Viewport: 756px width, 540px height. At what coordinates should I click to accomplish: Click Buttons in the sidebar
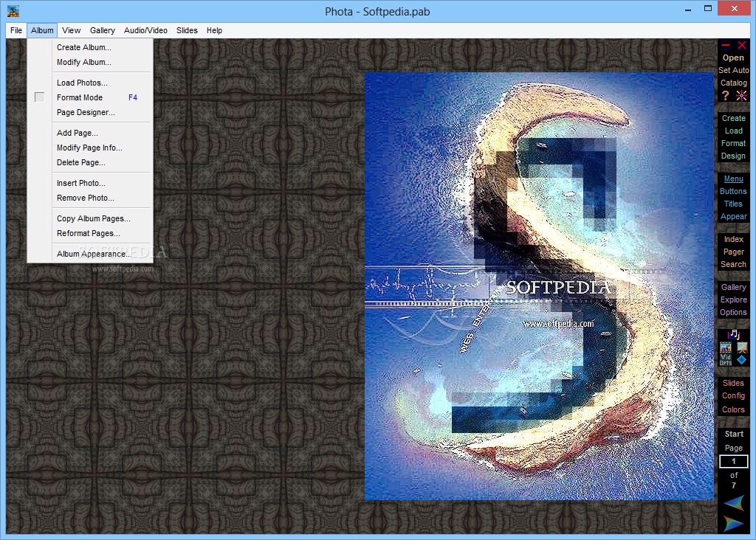(733, 191)
